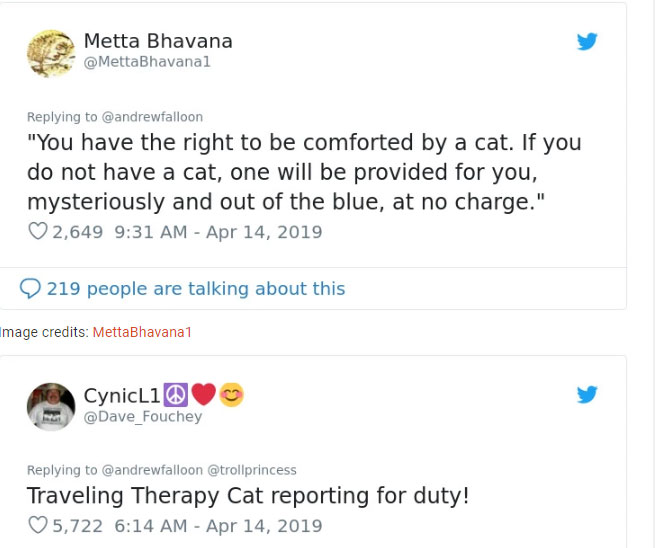Click MettaBhavana1 image credits link
This screenshot has height=548, width=655.
click(x=142, y=332)
